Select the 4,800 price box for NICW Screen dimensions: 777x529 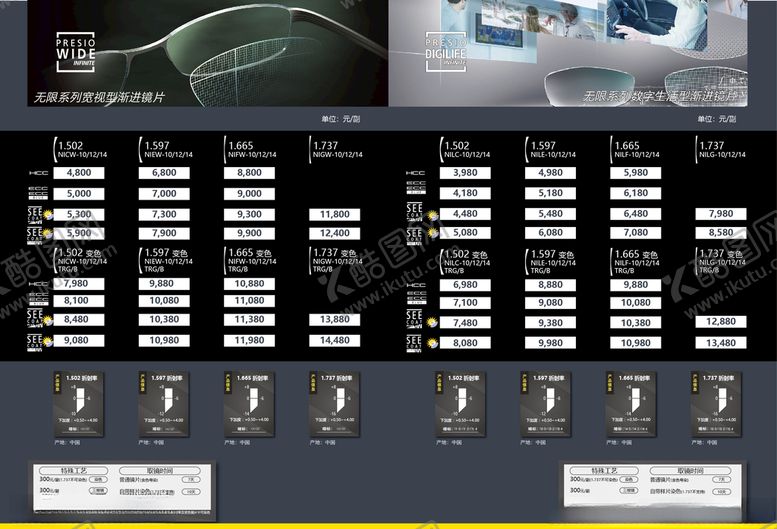(78, 173)
